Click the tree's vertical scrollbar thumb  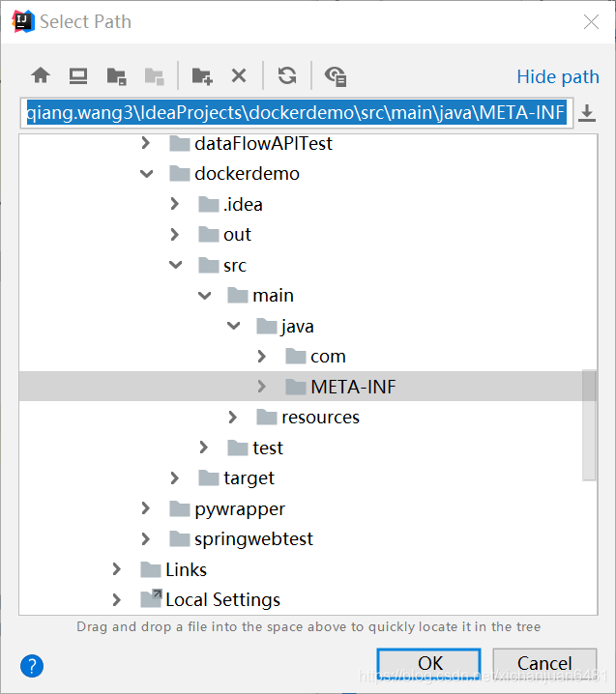pyautogui.click(x=589, y=425)
